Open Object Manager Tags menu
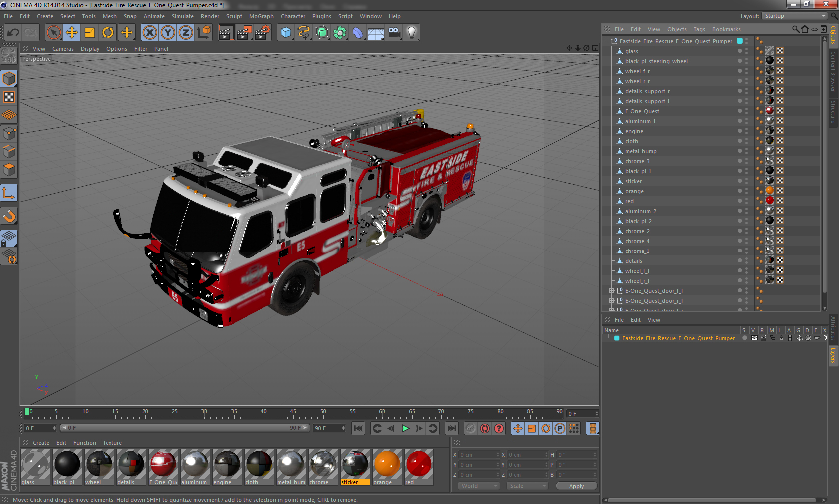The image size is (839, 504). [x=699, y=29]
